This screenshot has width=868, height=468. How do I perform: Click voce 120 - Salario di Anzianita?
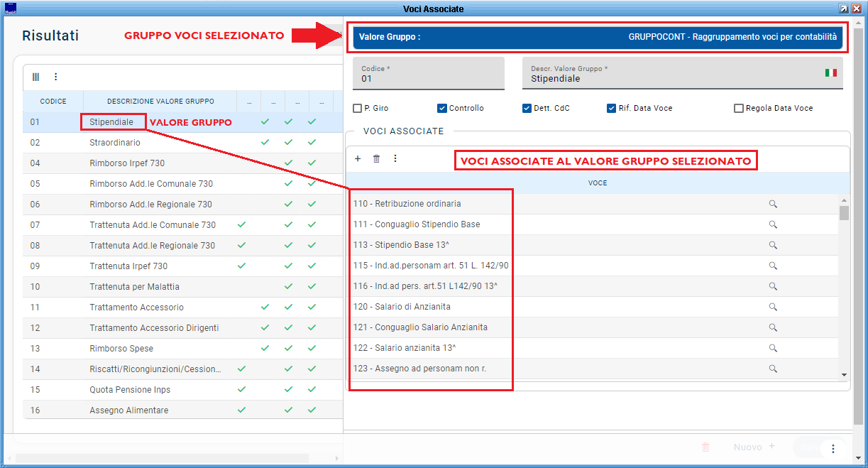402,307
